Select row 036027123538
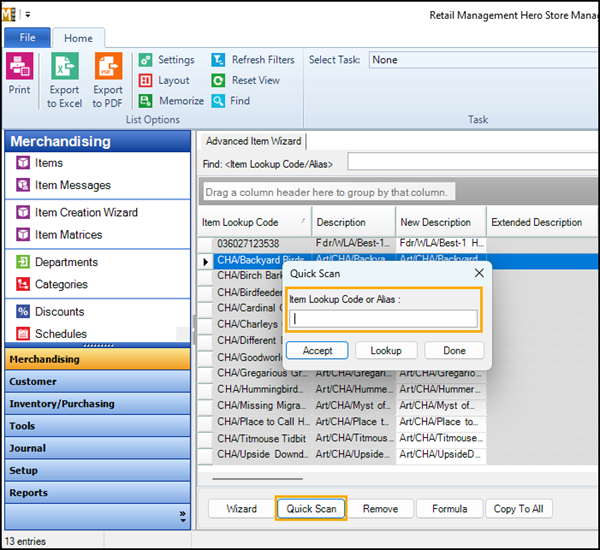The image size is (600, 550). click(x=398, y=243)
